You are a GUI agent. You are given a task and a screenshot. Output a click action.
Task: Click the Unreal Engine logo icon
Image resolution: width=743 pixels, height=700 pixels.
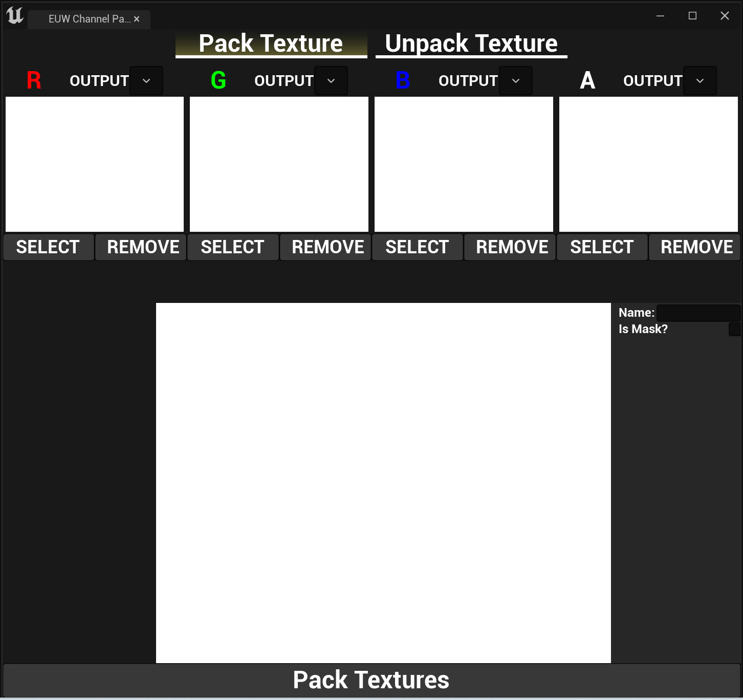[14, 15]
